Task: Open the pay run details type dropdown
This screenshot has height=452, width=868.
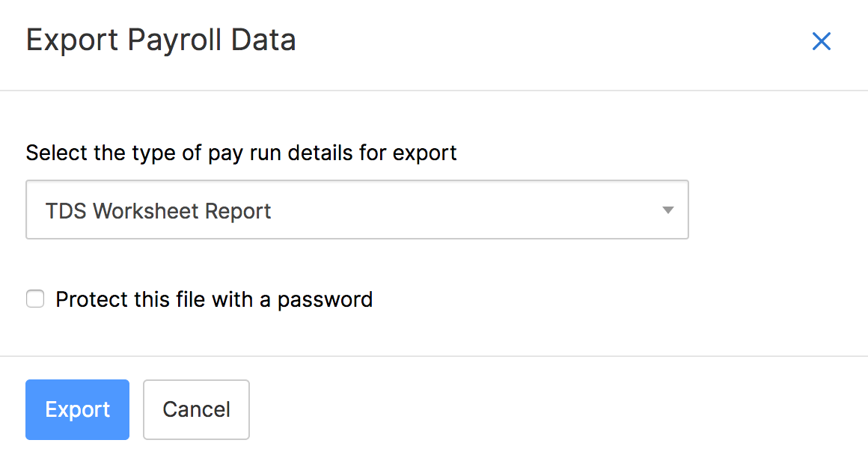Action: 357,210
